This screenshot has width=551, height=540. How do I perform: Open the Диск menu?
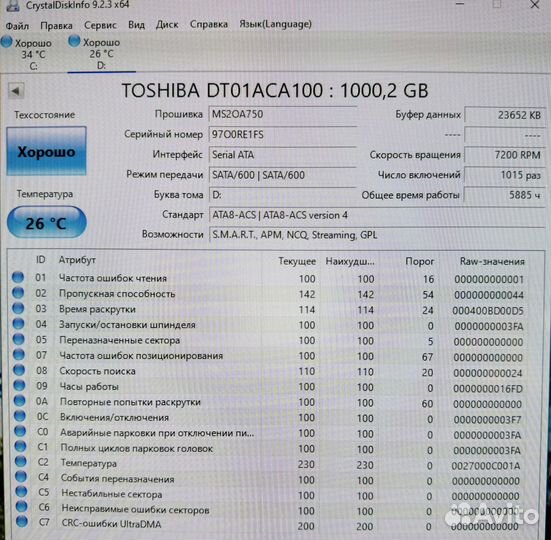pyautogui.click(x=167, y=25)
